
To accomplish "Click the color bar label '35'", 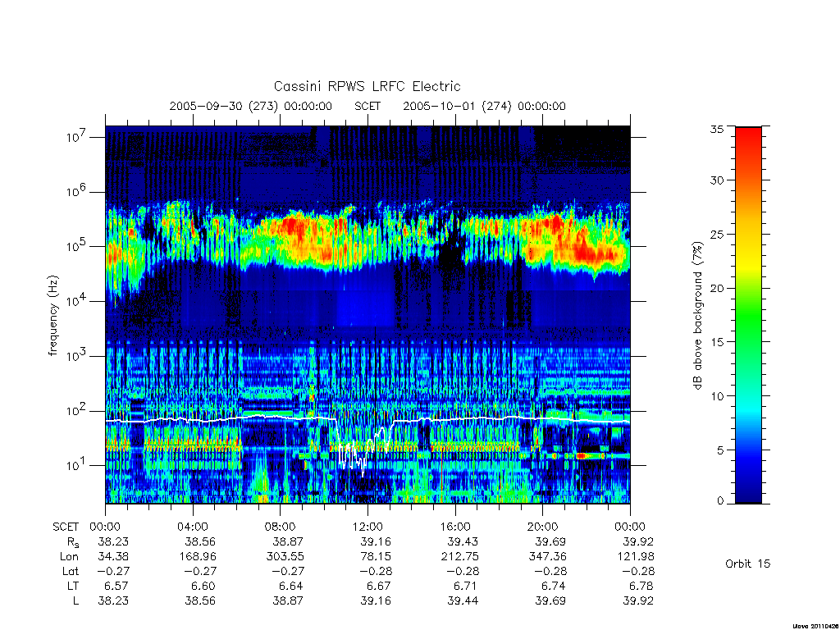I will (x=716, y=129).
